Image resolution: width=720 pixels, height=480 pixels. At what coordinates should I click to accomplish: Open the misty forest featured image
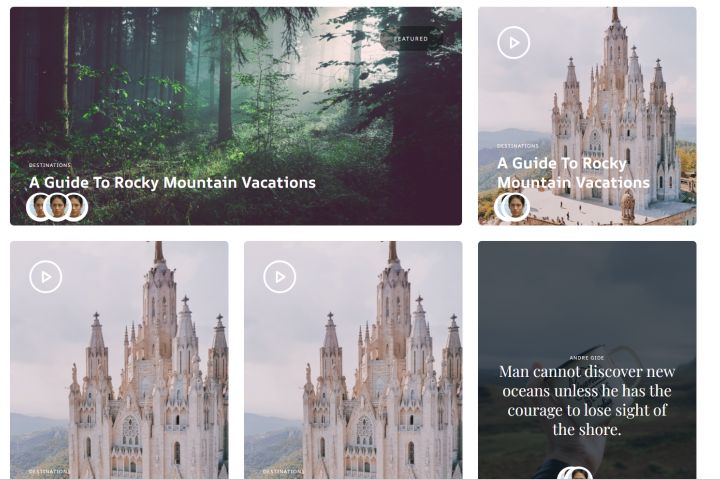(x=236, y=116)
